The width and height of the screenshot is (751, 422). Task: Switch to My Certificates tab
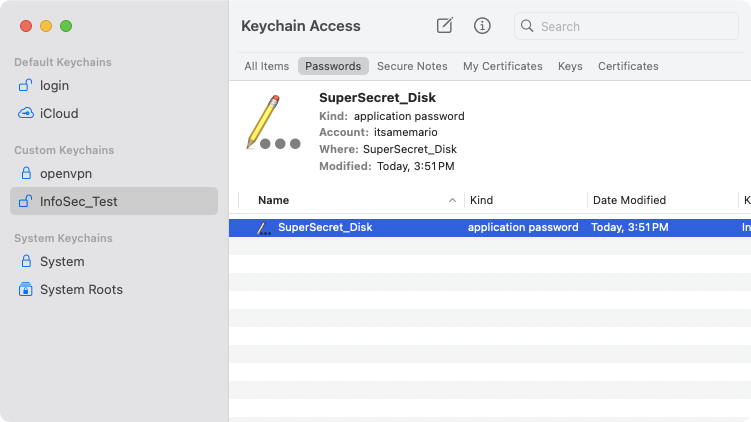(x=502, y=66)
